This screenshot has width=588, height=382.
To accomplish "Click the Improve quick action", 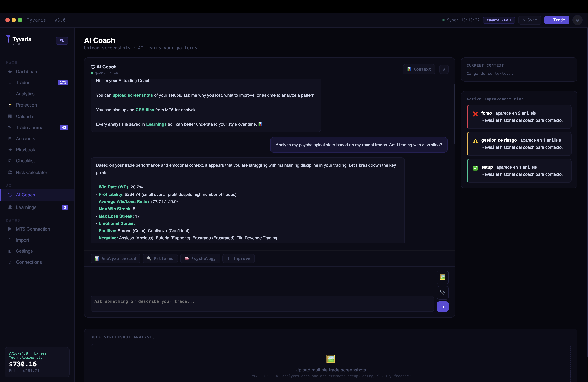I will pyautogui.click(x=239, y=258).
